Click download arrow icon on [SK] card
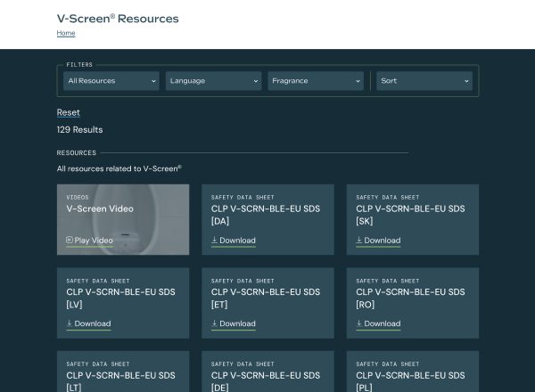Viewport: 535px width, 392px height. pyautogui.click(x=359, y=240)
